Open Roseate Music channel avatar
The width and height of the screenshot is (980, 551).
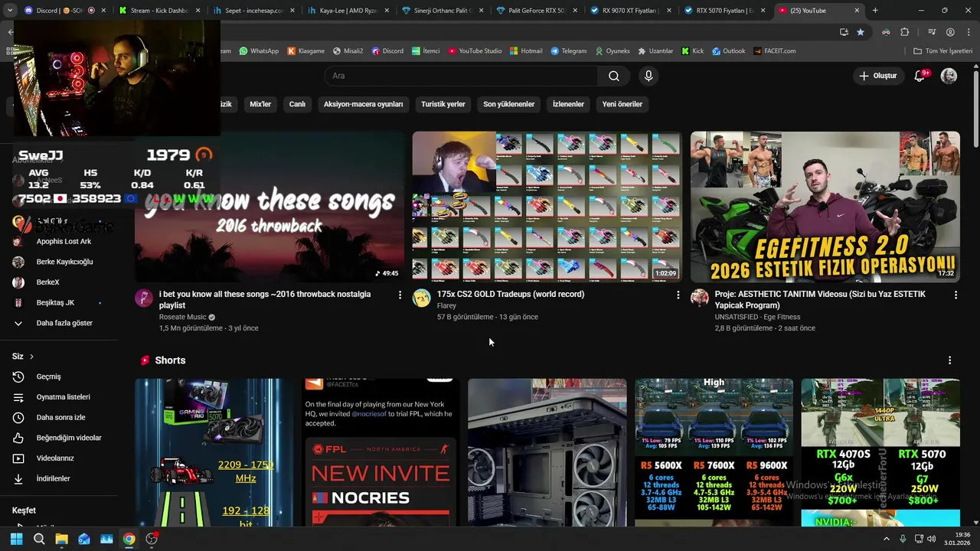[x=144, y=298]
